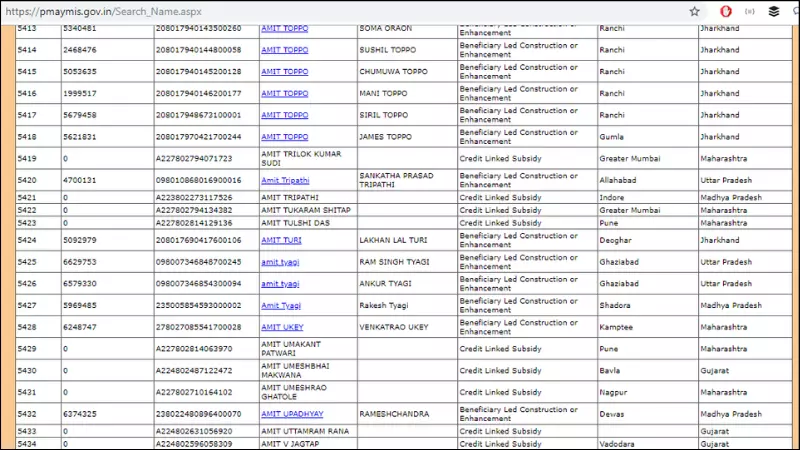Select beneficiary code 5053635

pyautogui.click(x=80, y=71)
